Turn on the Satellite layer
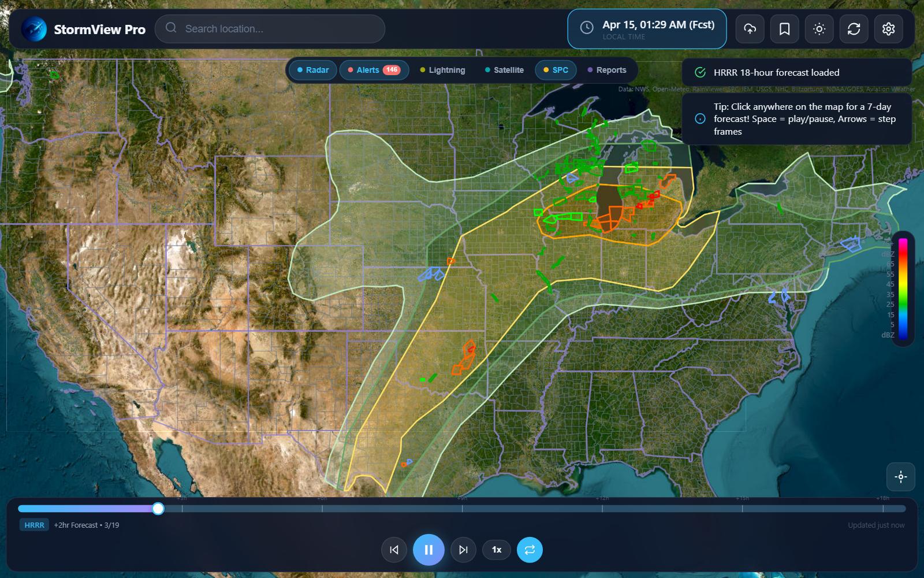This screenshot has width=924, height=578. pyautogui.click(x=504, y=70)
